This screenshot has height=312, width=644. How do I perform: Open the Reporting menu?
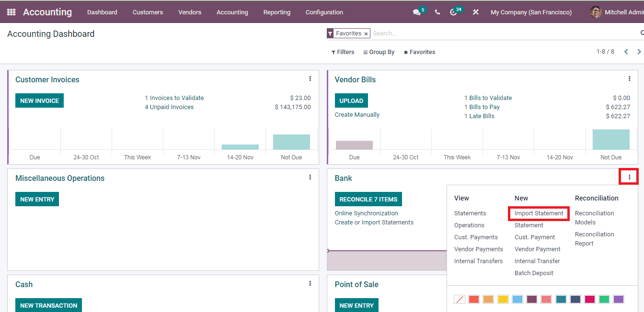point(276,11)
